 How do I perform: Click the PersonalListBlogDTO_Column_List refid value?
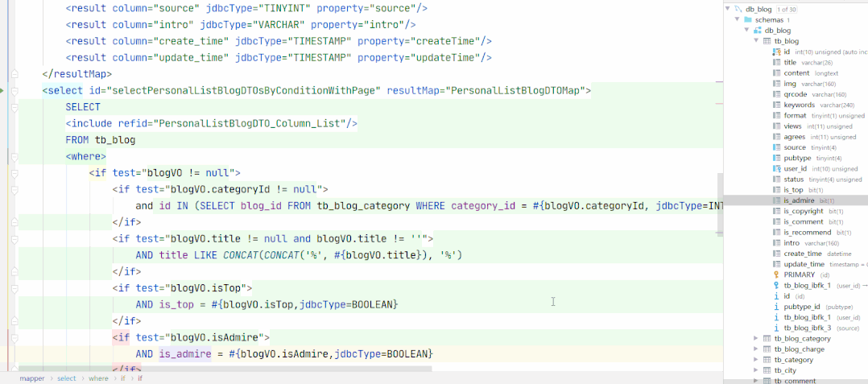point(249,123)
